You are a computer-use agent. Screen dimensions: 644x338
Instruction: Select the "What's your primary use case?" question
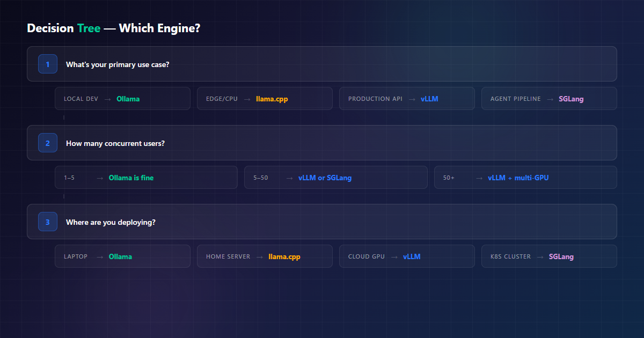tap(322, 64)
